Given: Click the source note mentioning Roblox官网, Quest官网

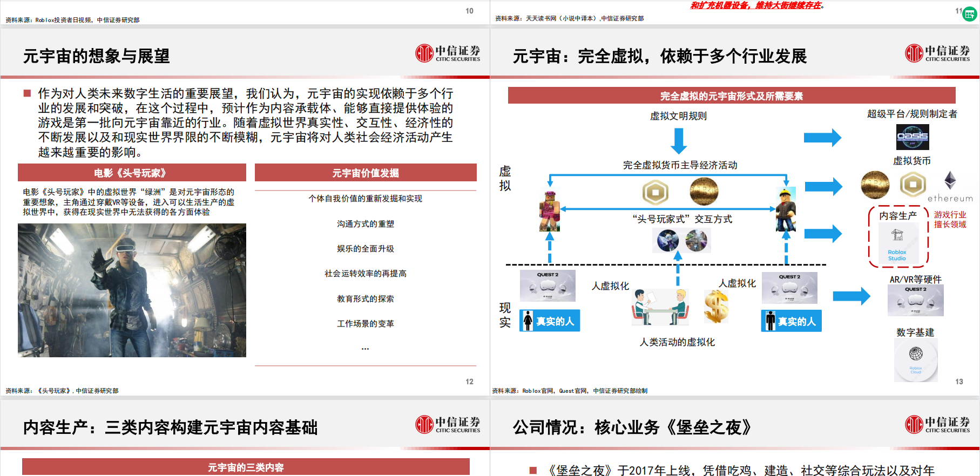Looking at the screenshot, I should click(570, 390).
